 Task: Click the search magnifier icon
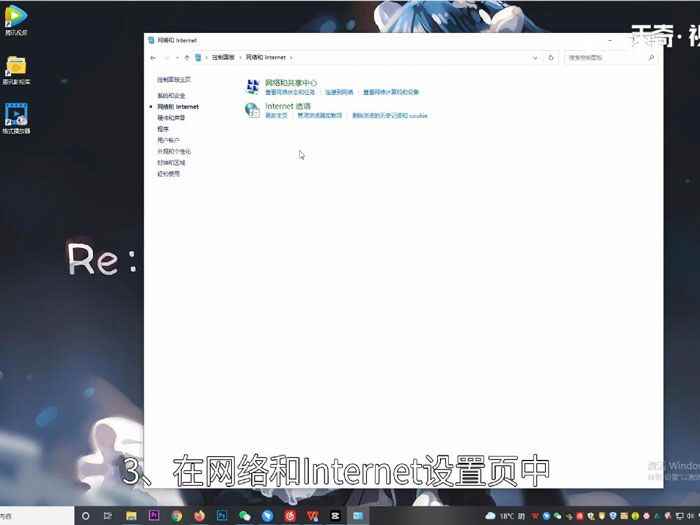[x=651, y=58]
